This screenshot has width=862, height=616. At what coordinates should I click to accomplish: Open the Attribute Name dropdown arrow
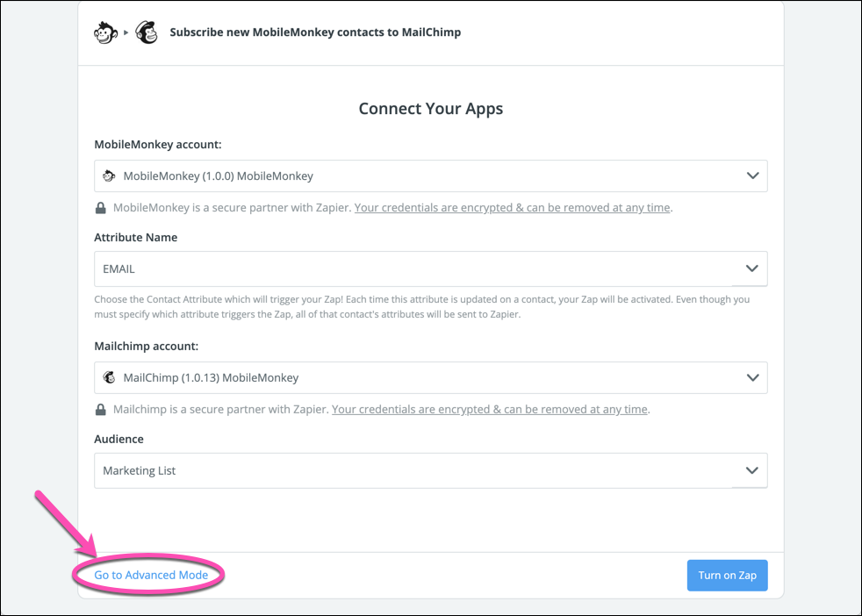752,269
